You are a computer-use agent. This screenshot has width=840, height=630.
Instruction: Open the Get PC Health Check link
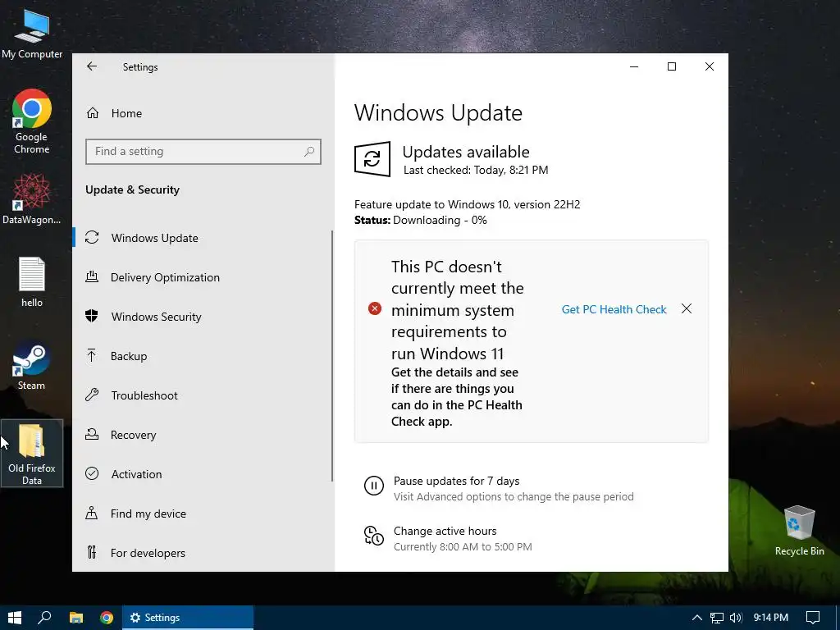(614, 309)
